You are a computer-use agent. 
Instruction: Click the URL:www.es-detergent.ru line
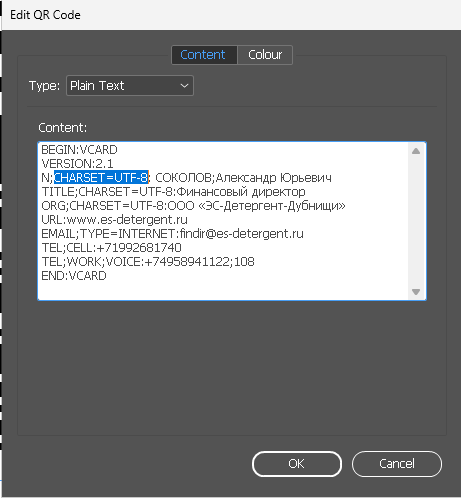pos(114,220)
